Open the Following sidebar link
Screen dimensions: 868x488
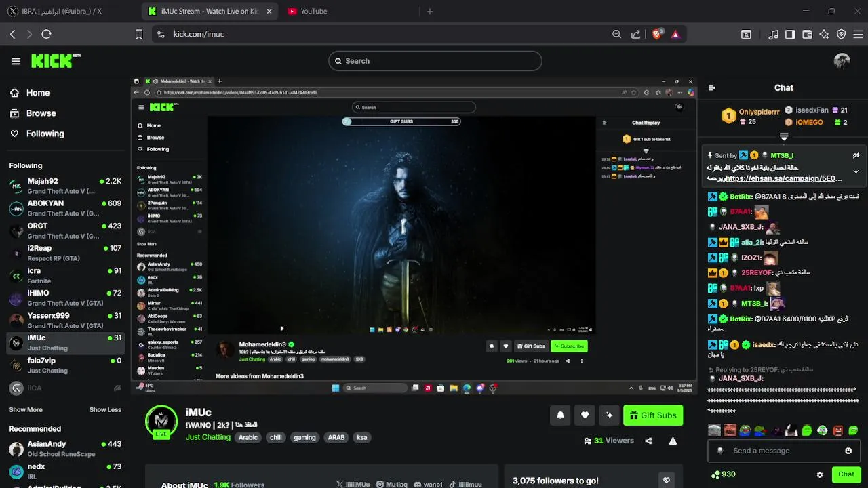pyautogui.click(x=45, y=134)
